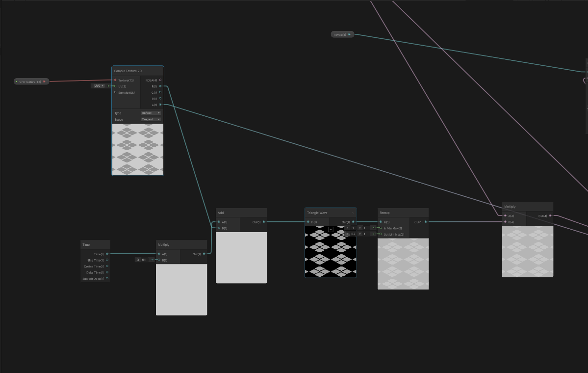Click the In Min Max Y field

coord(366,228)
